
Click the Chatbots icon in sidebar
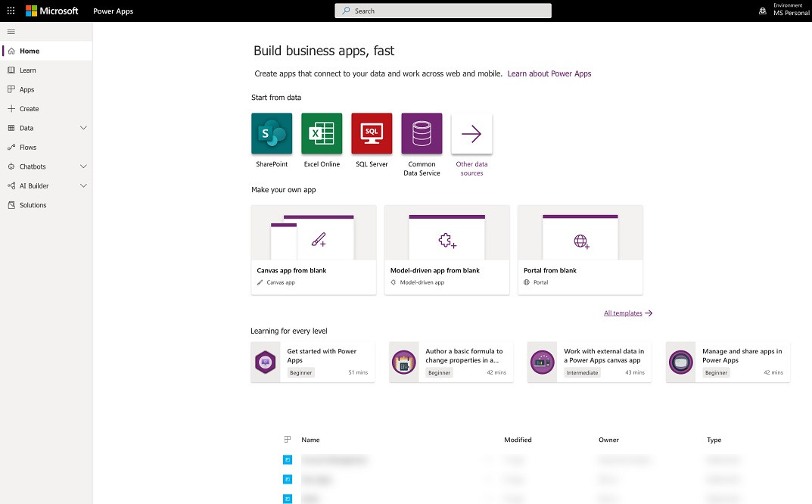pyautogui.click(x=11, y=166)
